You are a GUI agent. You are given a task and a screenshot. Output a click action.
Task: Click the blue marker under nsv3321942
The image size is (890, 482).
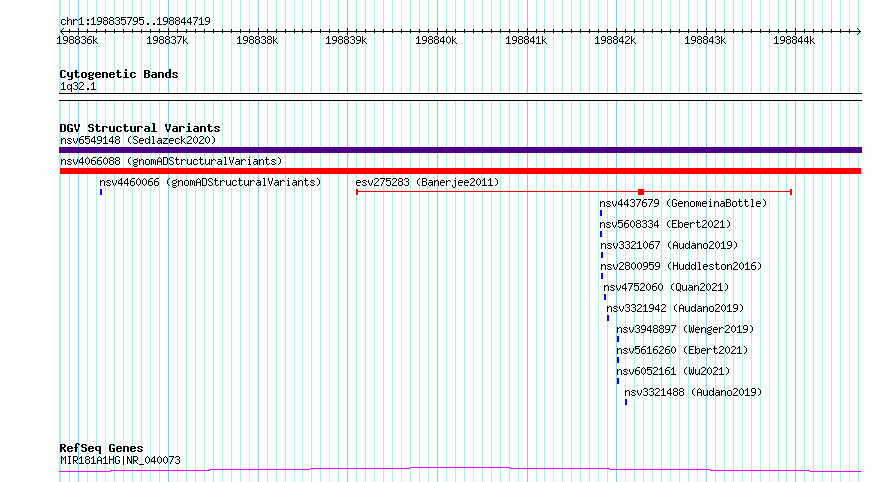pos(608,318)
